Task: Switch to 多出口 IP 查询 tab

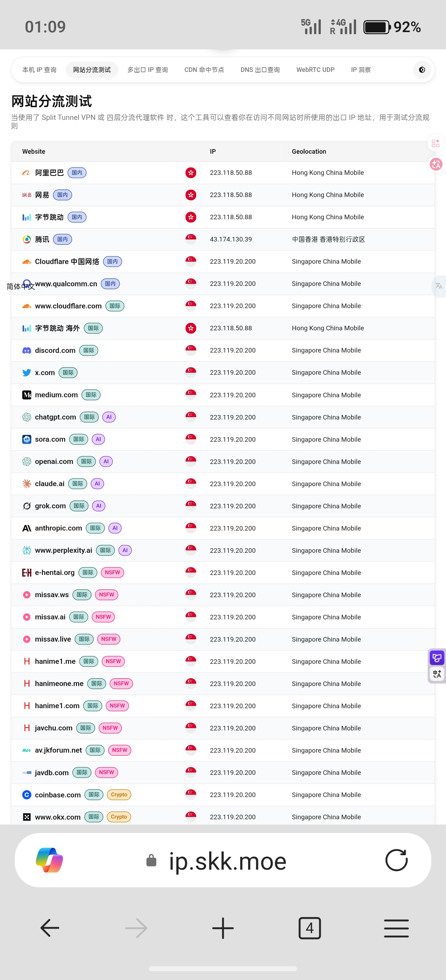Action: pyautogui.click(x=147, y=69)
